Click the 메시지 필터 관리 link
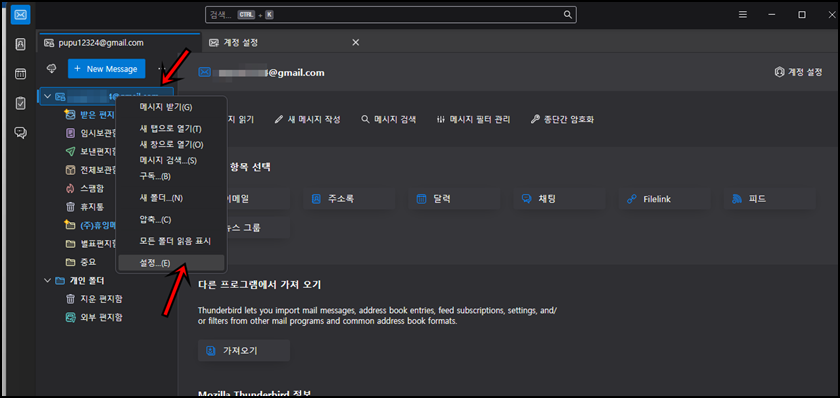 coord(473,119)
